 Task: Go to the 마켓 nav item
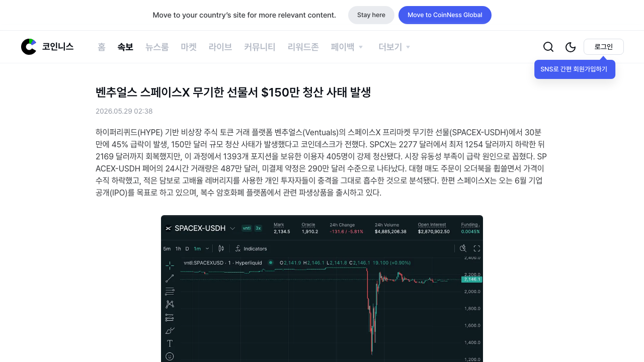pos(189,47)
